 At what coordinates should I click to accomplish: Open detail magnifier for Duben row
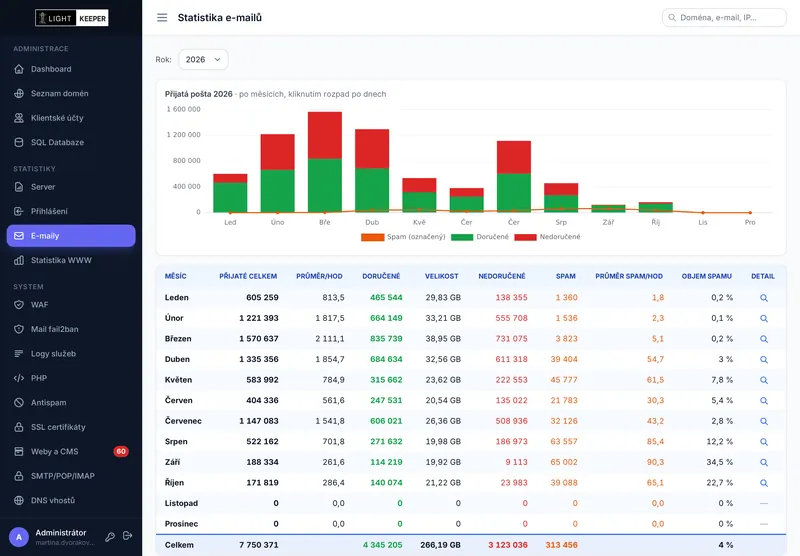point(764,360)
